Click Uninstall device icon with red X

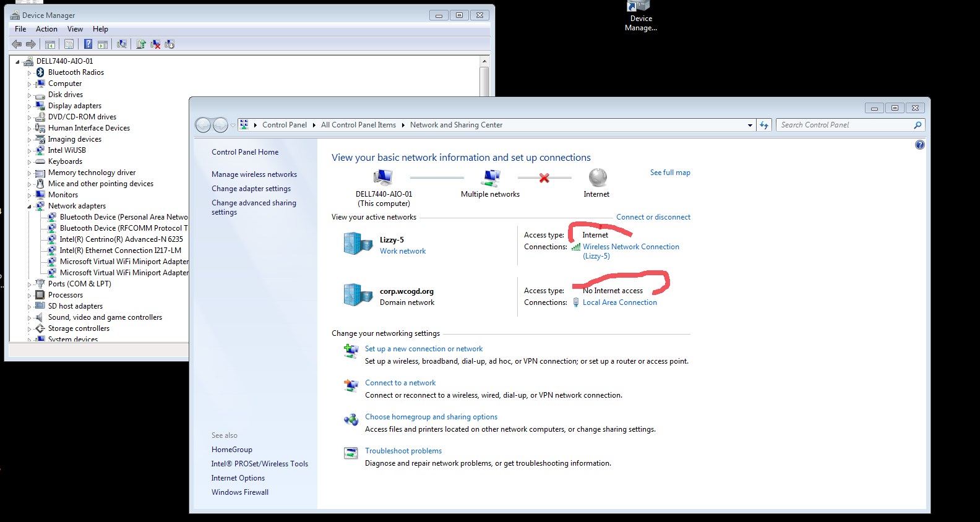pos(155,44)
